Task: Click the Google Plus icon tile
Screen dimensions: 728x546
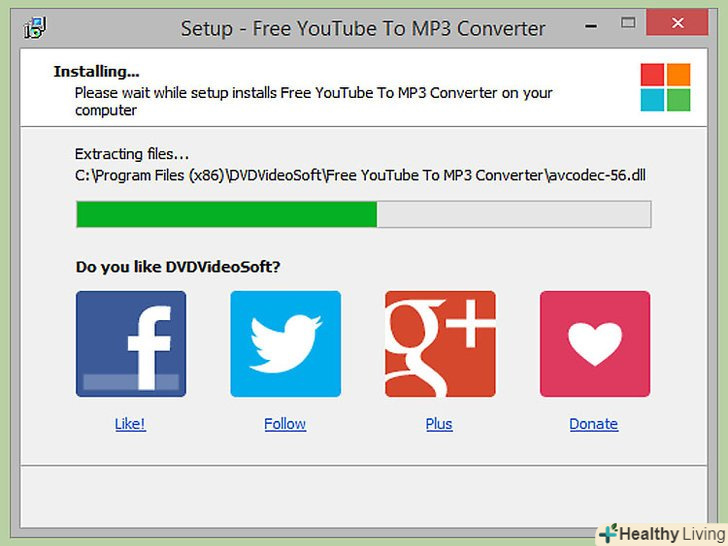Action: pos(440,344)
